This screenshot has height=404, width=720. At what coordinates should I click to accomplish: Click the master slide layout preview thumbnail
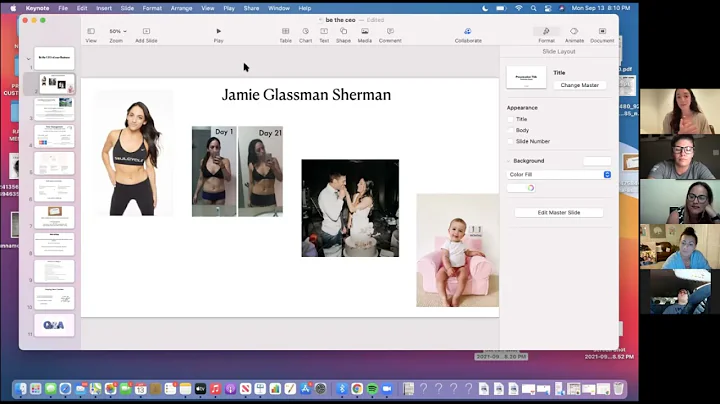[x=526, y=77]
